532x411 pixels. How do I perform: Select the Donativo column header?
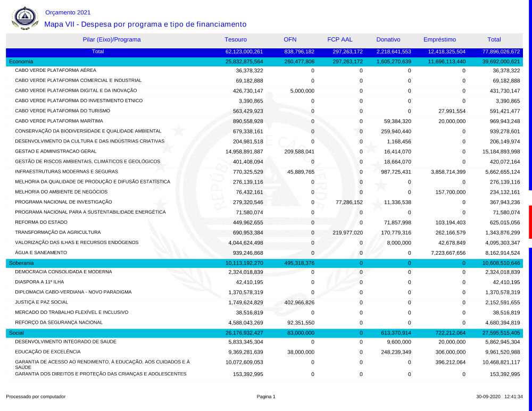tap(388, 40)
